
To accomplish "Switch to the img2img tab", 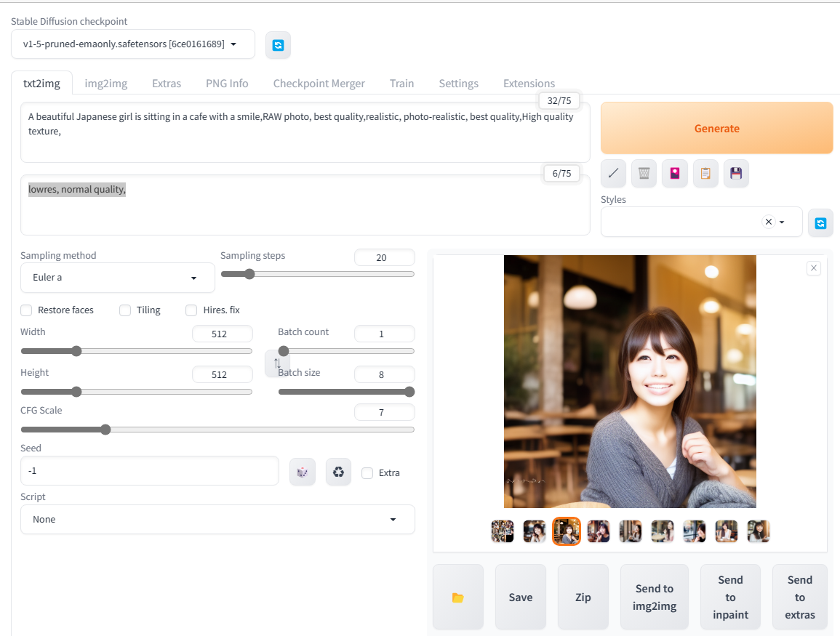I will point(106,84).
